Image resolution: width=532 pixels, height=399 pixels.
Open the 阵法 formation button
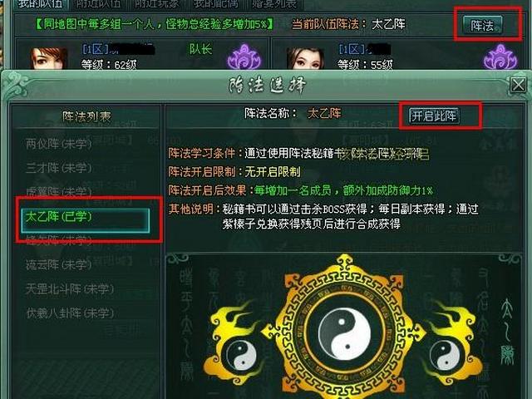pyautogui.click(x=482, y=26)
